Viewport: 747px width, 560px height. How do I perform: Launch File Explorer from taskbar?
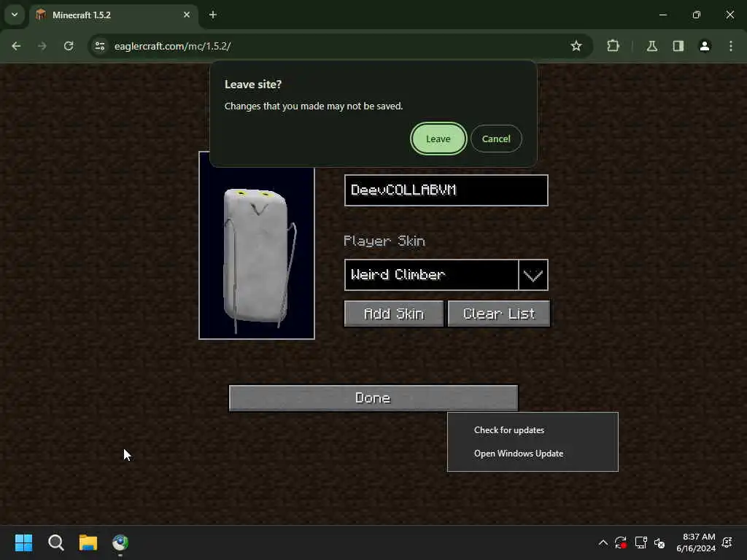(x=88, y=542)
